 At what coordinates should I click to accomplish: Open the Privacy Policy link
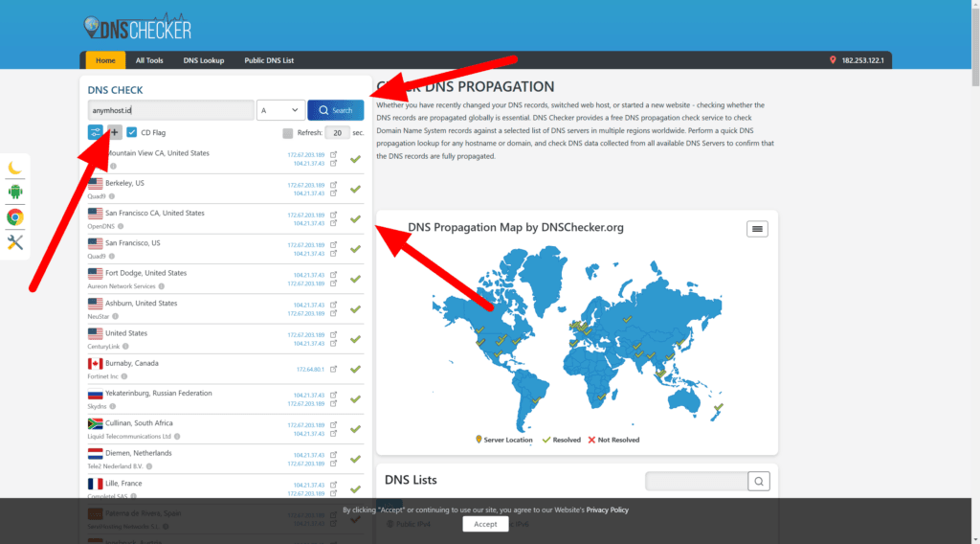coord(607,510)
